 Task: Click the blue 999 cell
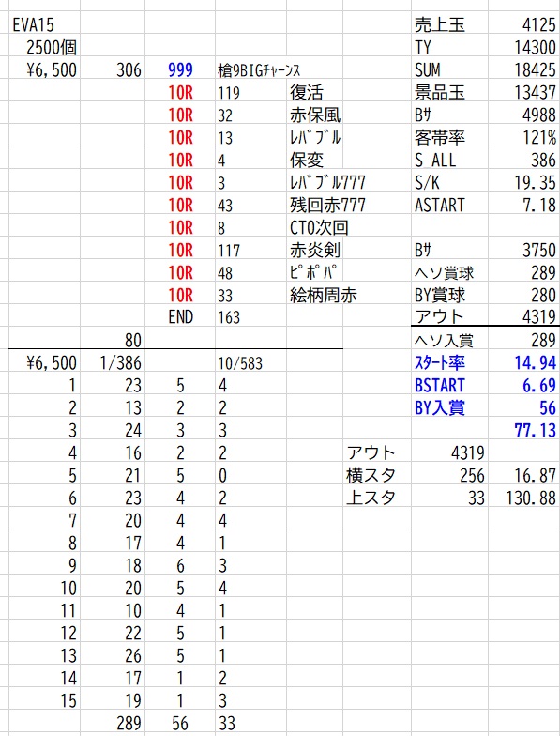[x=180, y=69]
